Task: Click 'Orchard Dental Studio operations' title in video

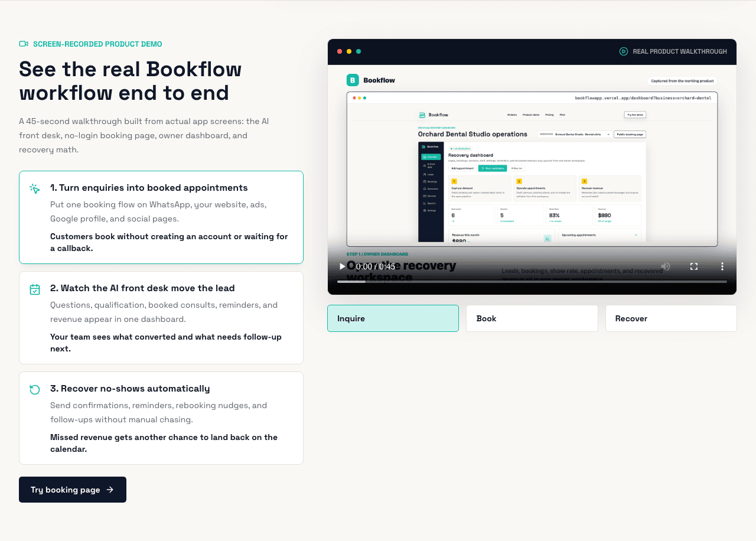Action: [x=472, y=134]
